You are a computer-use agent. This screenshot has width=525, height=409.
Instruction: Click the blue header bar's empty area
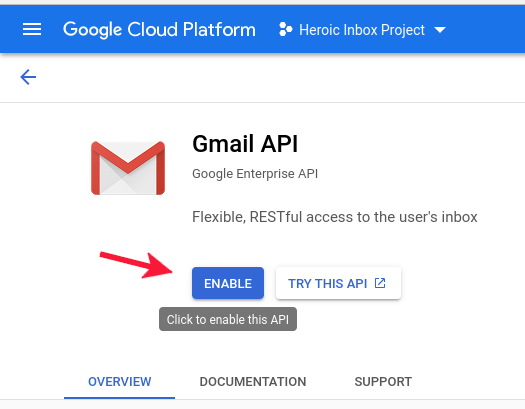485,29
